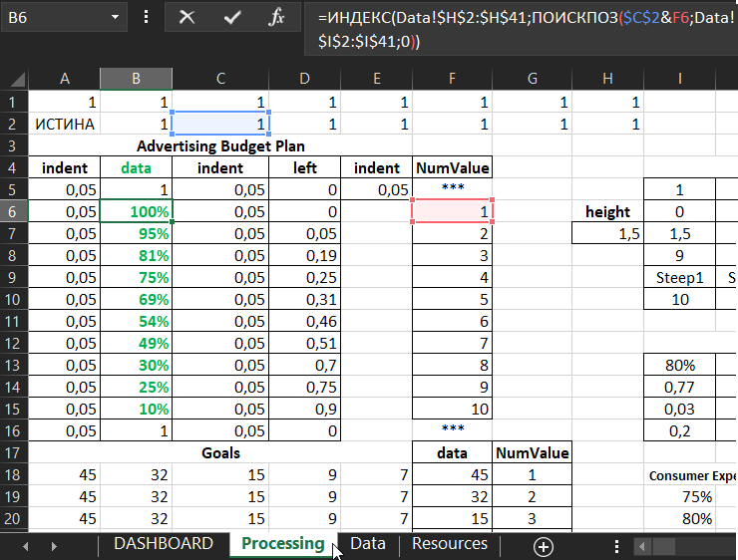Image resolution: width=738 pixels, height=560 pixels.
Task: Click the Cancel formula entry X icon
Action: tap(186, 18)
